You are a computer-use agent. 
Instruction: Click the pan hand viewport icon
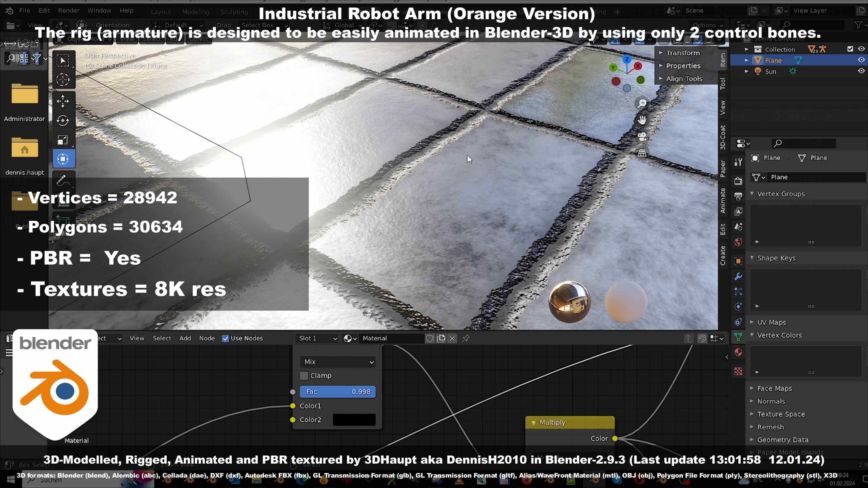coord(642,120)
